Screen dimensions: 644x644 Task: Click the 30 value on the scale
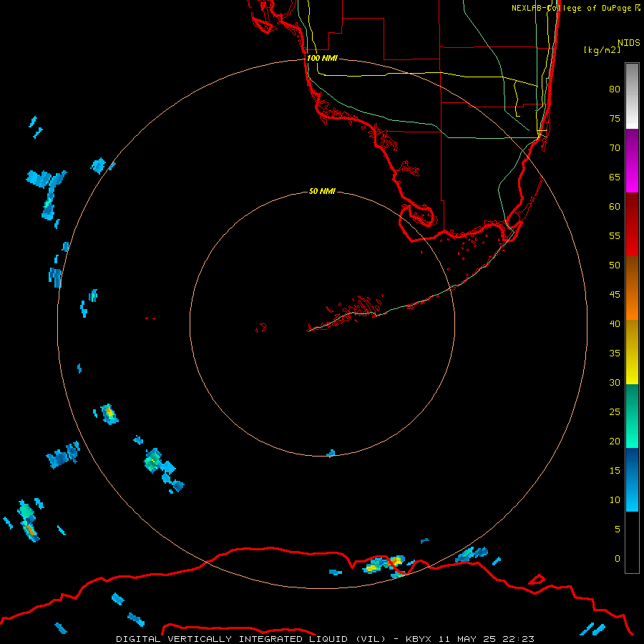tap(615, 383)
